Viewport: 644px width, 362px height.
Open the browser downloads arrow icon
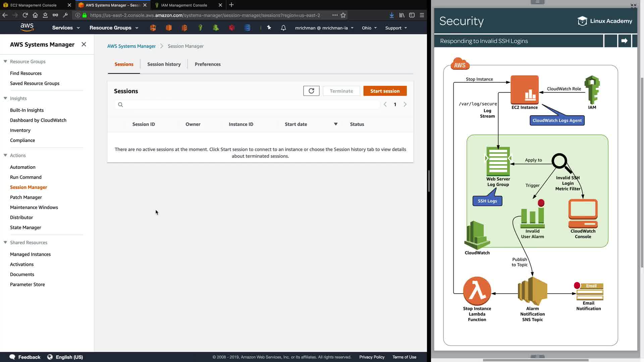391,15
